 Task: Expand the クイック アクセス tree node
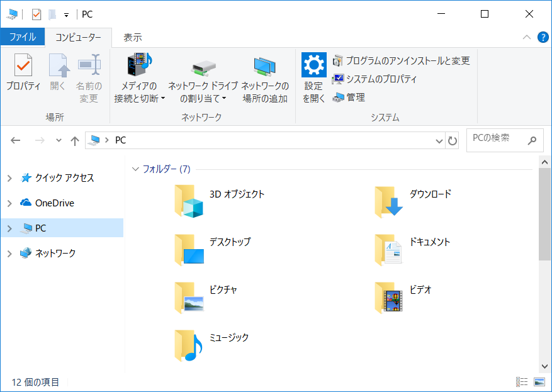coord(9,179)
